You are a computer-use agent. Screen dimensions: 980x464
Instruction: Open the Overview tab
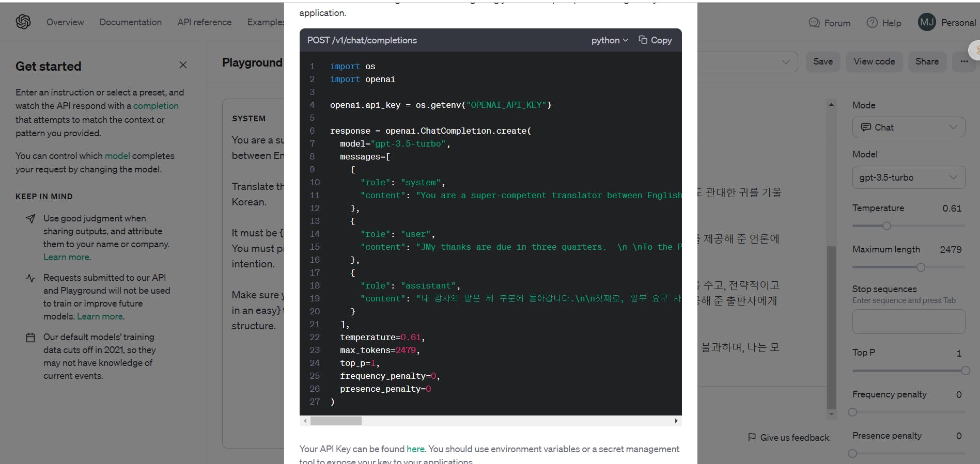65,22
